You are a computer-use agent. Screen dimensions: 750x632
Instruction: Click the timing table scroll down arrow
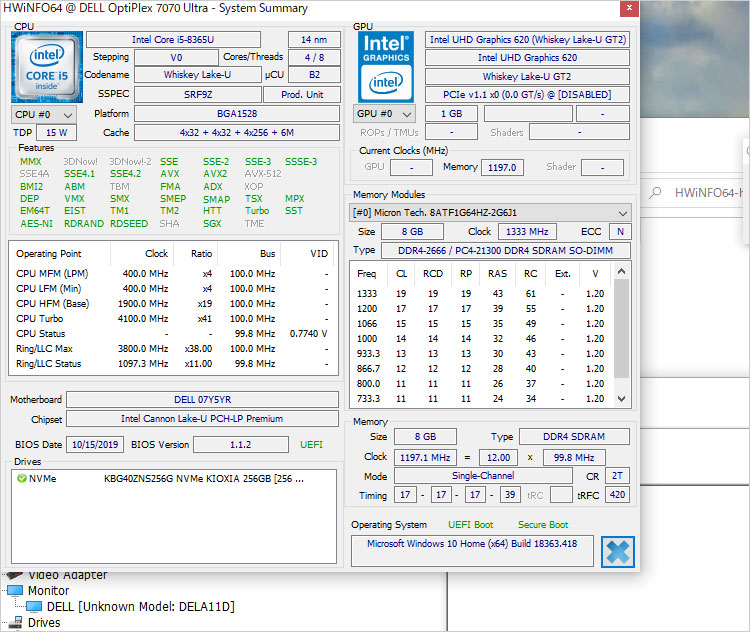pos(621,399)
